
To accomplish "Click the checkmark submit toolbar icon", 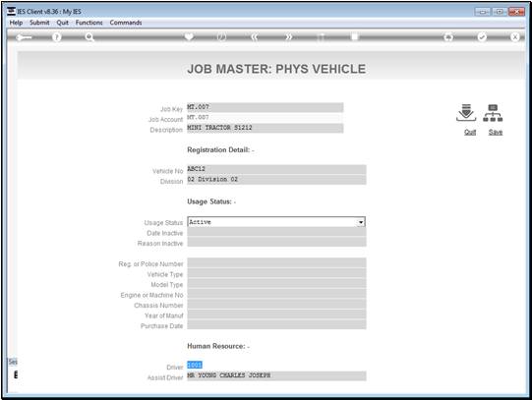I will (482, 37).
